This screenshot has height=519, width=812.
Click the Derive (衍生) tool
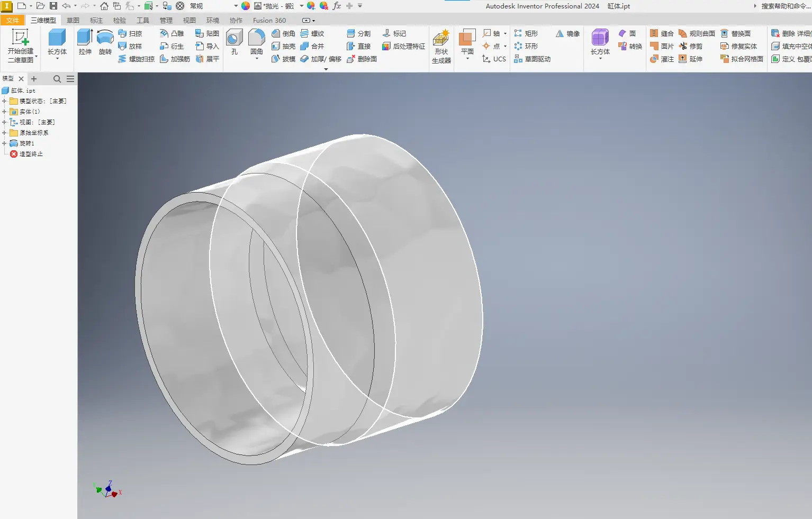(172, 46)
